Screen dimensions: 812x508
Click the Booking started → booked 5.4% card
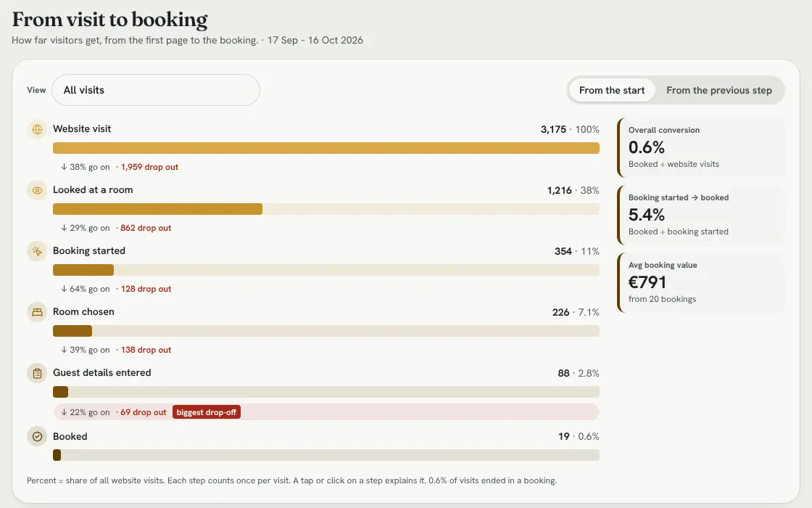[x=701, y=215]
